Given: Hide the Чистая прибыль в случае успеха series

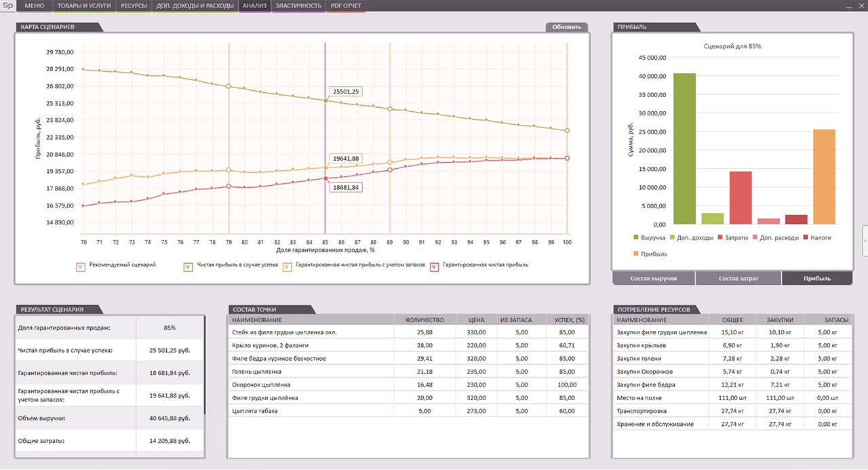Looking at the screenshot, I should (x=189, y=267).
